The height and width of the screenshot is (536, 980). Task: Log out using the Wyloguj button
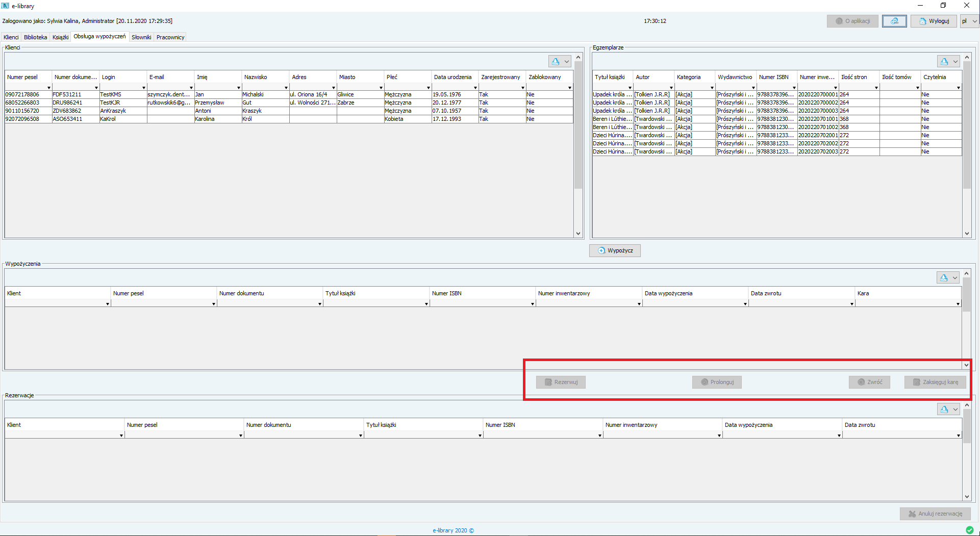tap(934, 21)
